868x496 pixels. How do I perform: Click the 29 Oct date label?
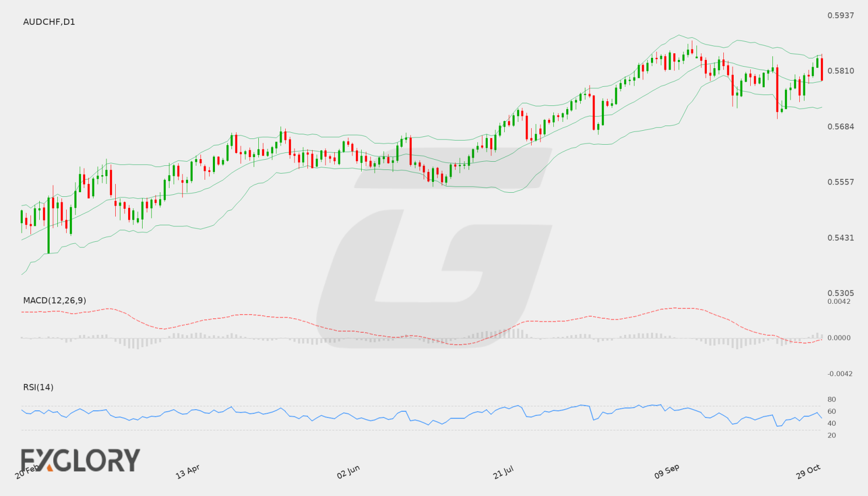point(808,472)
